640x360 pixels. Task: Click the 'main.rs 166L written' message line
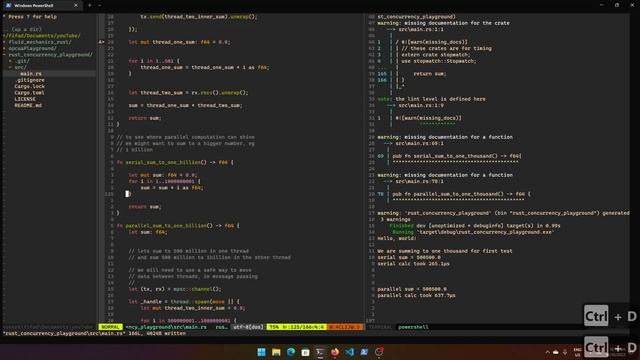point(95,333)
